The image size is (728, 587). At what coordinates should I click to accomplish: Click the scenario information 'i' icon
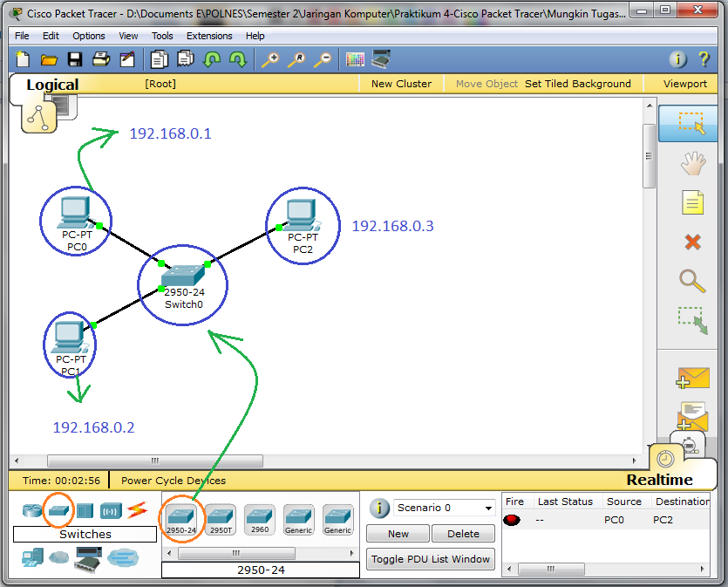click(x=379, y=508)
